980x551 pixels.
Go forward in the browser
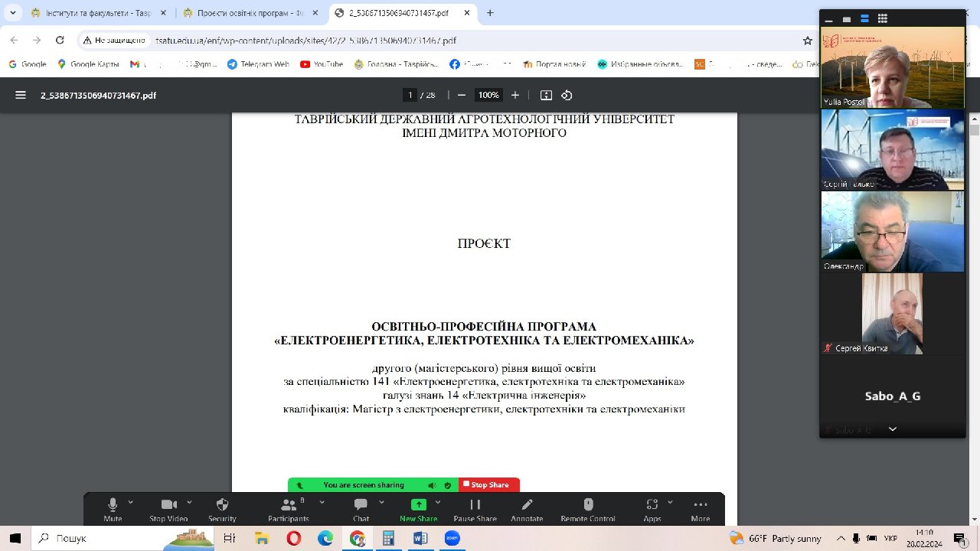[x=37, y=41]
